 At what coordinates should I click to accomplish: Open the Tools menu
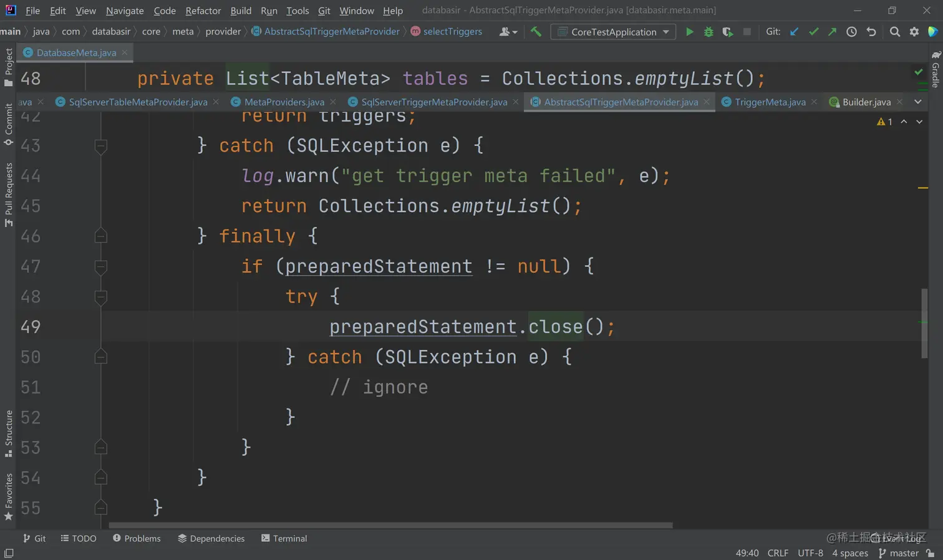point(297,11)
